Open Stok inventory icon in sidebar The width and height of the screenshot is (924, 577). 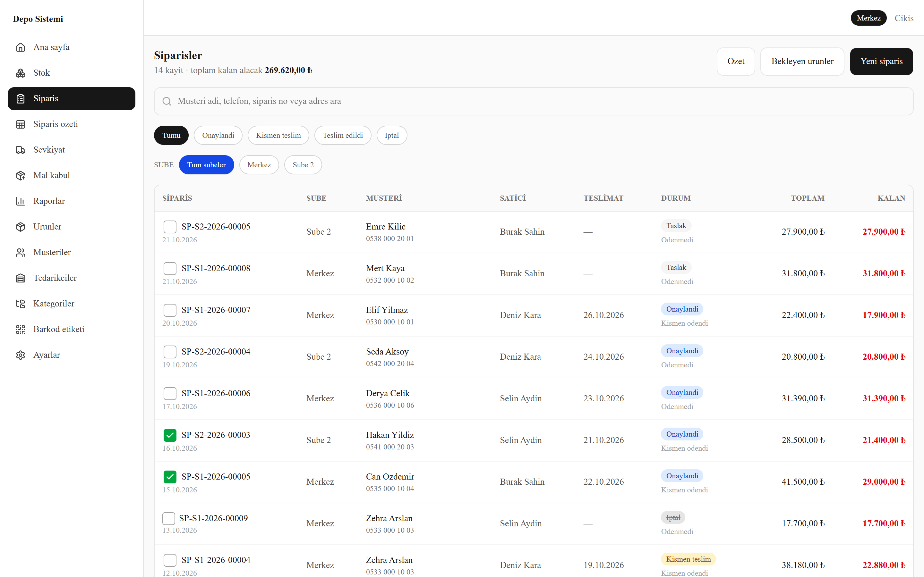(x=21, y=73)
